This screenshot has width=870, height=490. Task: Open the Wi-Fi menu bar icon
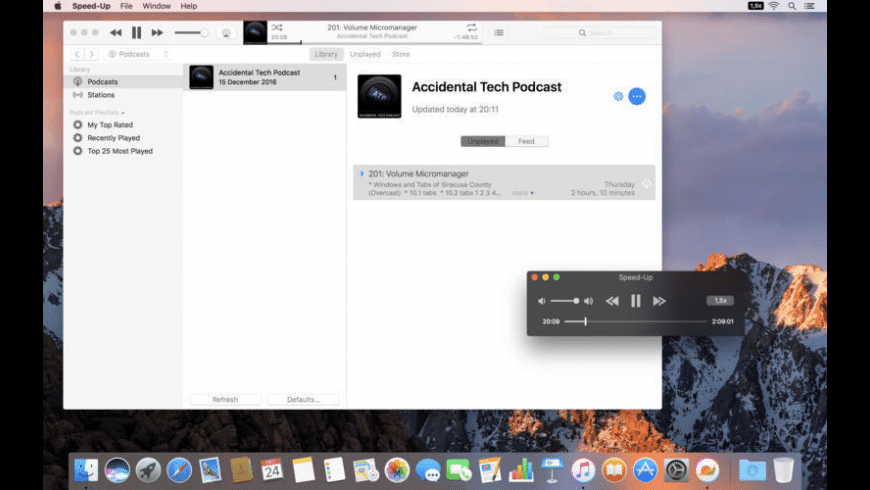click(x=774, y=6)
